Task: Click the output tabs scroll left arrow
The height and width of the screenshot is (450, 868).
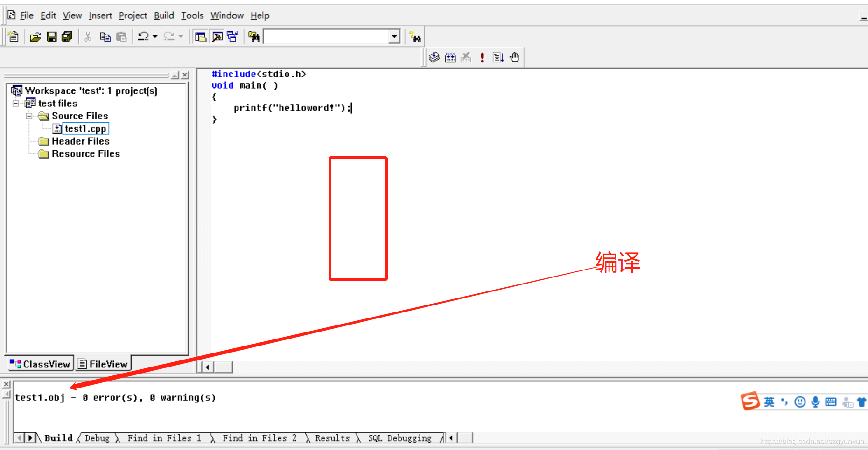Action: (x=20, y=437)
